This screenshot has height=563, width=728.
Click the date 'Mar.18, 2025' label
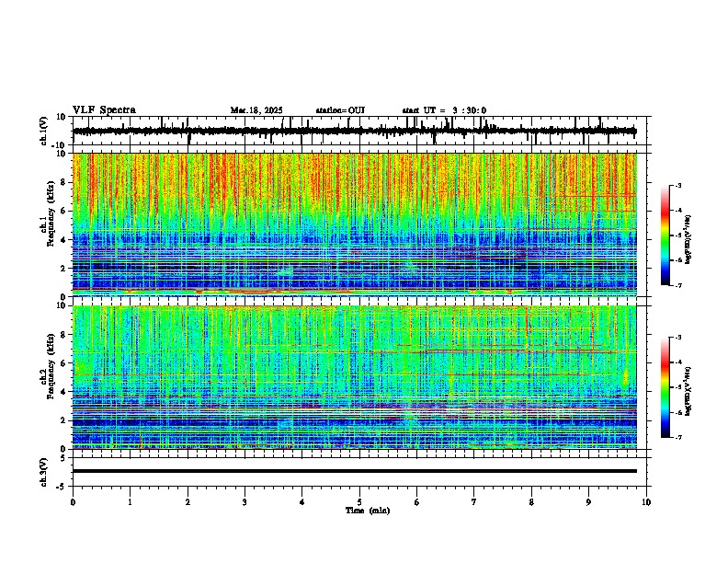pos(256,110)
